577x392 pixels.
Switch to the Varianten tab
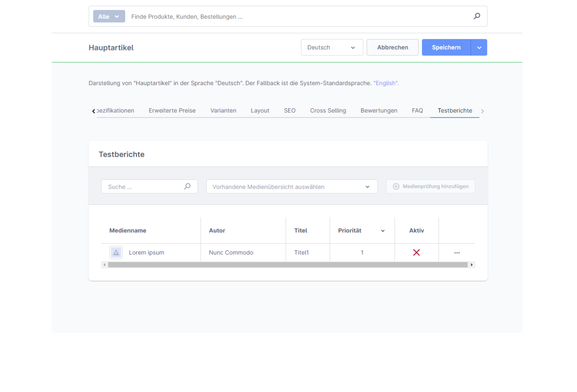pos(223,110)
